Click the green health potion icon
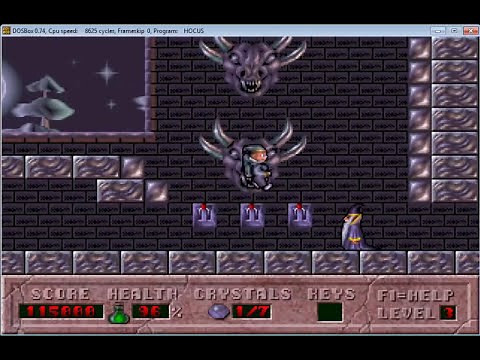 119,313
